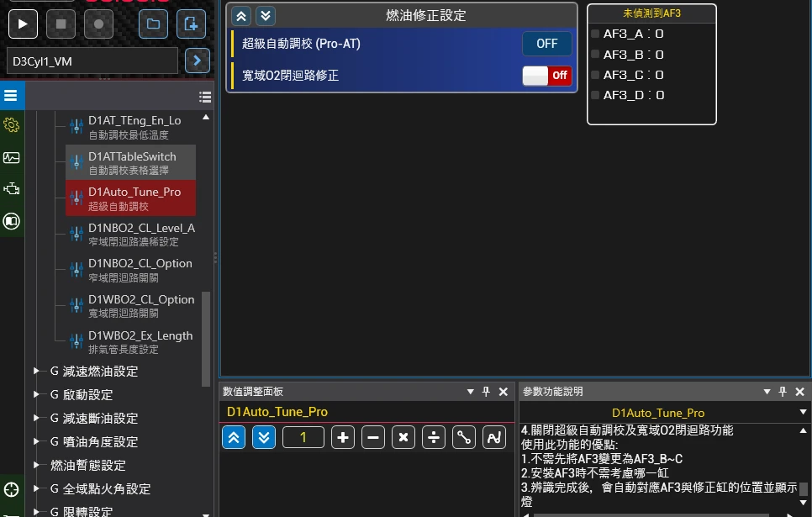812x517 pixels.
Task: Click double up arrow in 燃油修正設定 header
Action: (240, 16)
